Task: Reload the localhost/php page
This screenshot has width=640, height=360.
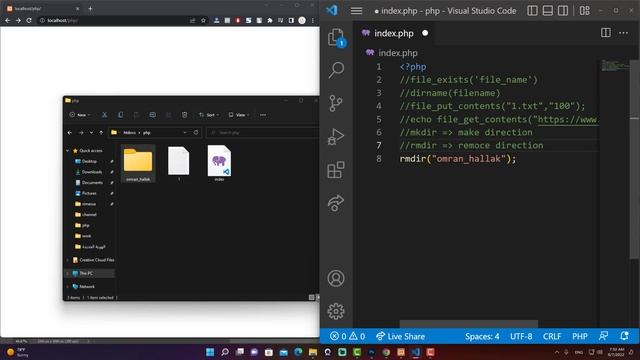Action: click(29, 20)
